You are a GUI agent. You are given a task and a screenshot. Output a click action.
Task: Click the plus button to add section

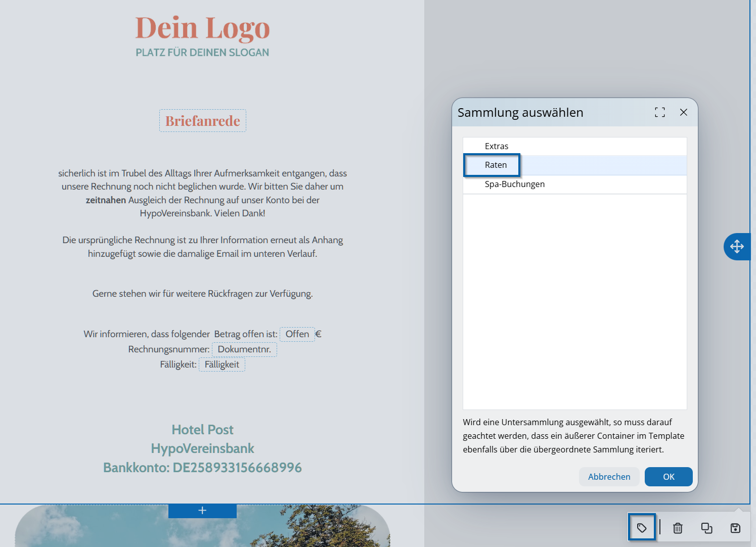[x=202, y=511]
